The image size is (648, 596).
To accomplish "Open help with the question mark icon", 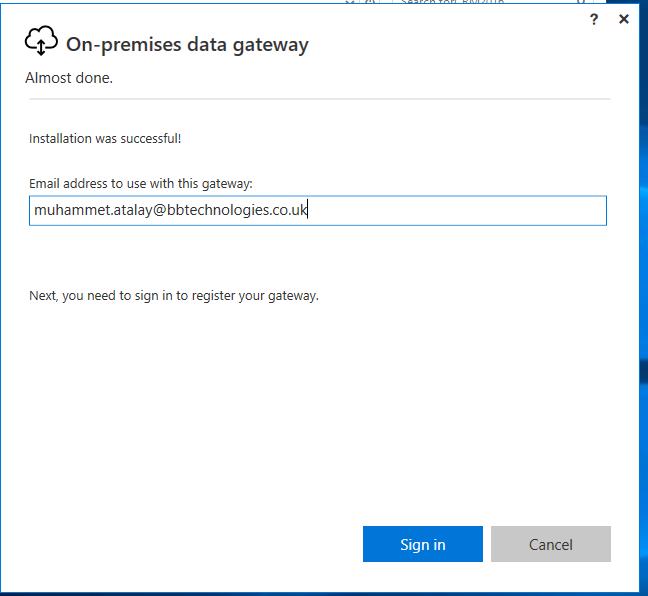I will click(x=594, y=19).
